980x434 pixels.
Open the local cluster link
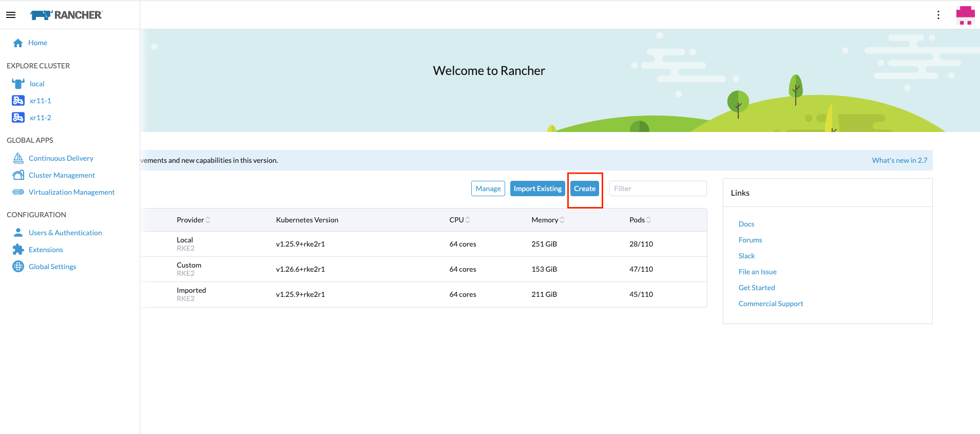(x=37, y=84)
